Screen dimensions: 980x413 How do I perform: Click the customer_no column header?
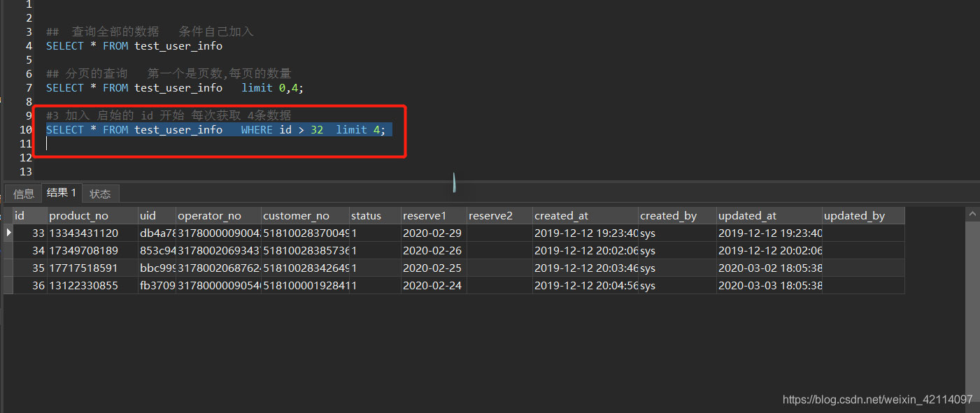pyautogui.click(x=304, y=216)
